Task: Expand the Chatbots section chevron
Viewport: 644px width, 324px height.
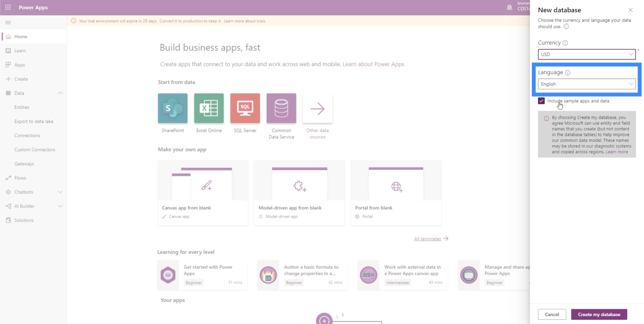Action: coord(60,192)
